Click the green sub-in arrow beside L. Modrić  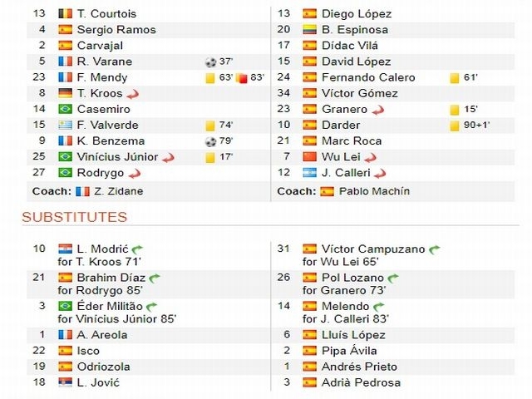137,249
